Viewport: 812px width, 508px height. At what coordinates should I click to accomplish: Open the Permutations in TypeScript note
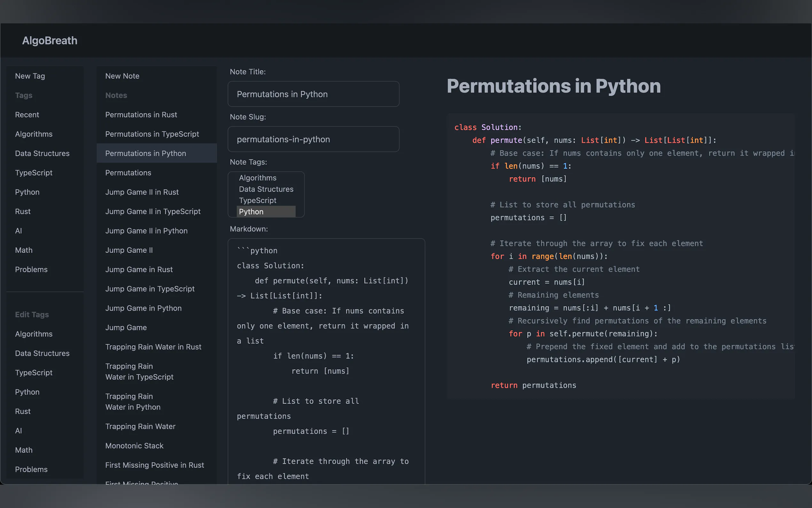[x=152, y=134]
